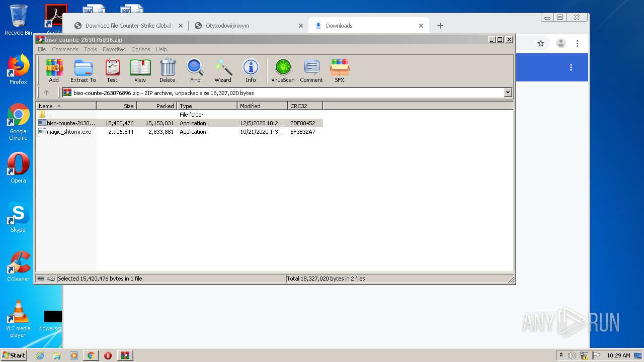
Task: Click the Find magnifier icon
Action: pyautogui.click(x=195, y=70)
